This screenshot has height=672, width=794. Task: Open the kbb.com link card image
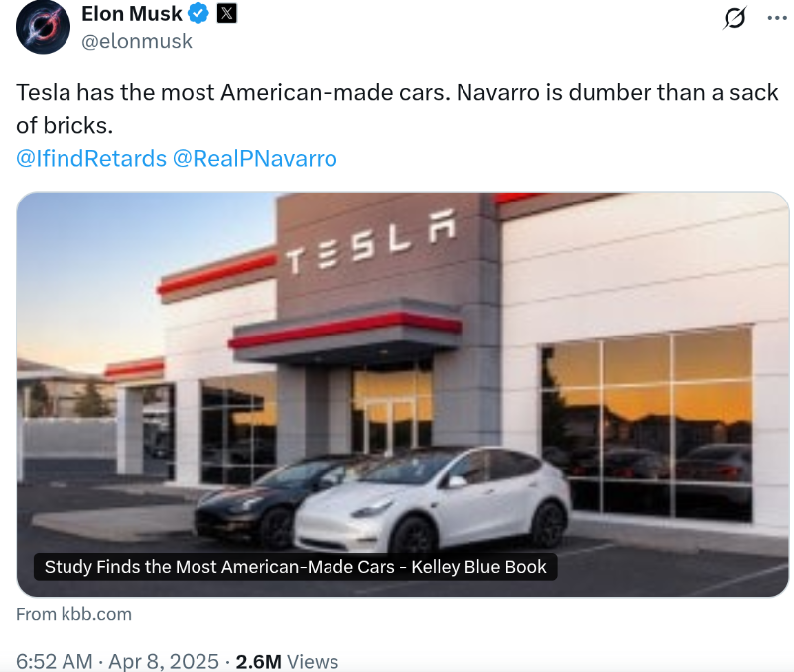[x=403, y=394]
